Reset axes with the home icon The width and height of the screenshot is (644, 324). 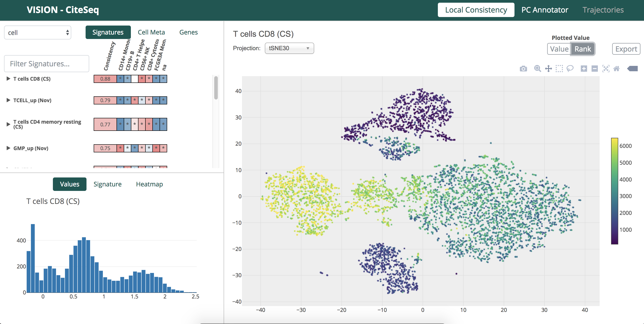tap(617, 69)
